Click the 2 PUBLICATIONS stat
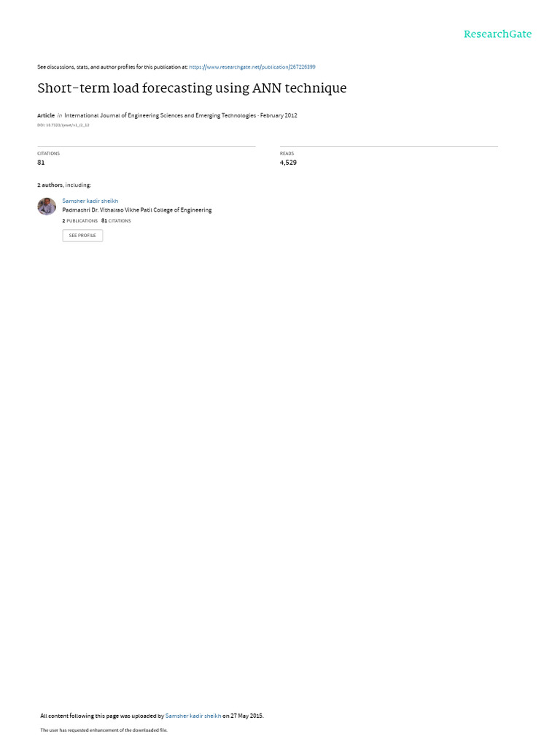Viewport: 560px width, 747px height. tap(80, 221)
